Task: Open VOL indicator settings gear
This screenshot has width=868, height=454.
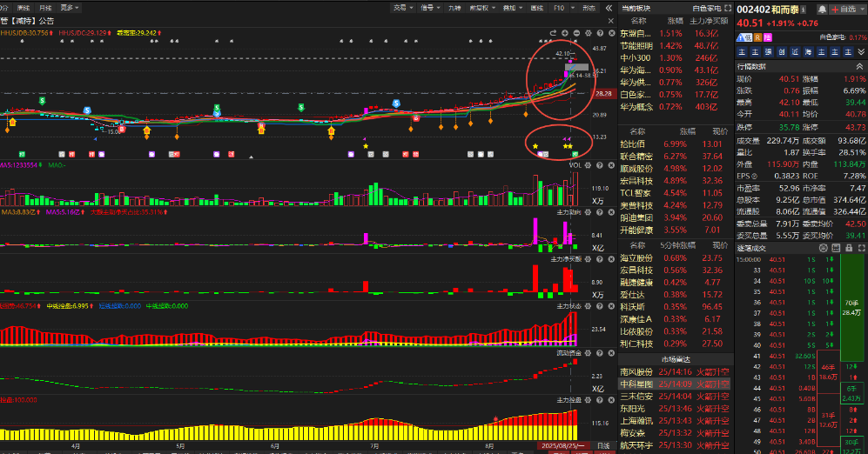Action: [x=588, y=164]
